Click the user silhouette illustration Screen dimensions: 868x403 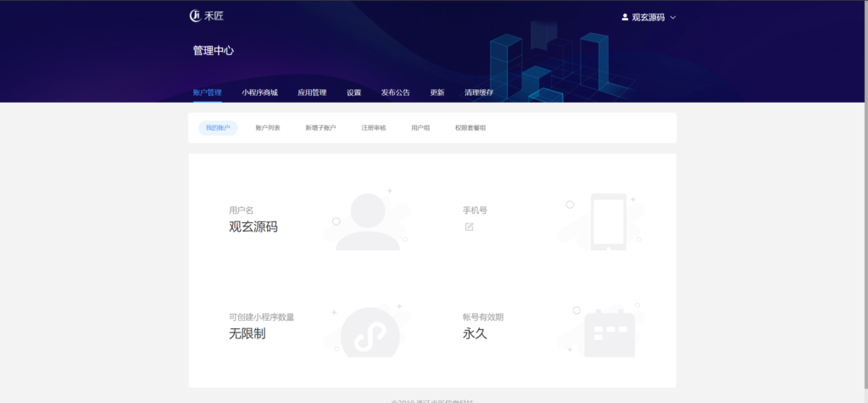pyautogui.click(x=367, y=221)
